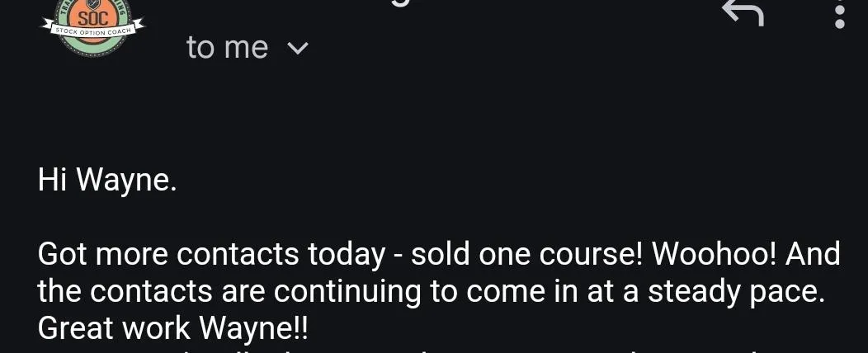Tap the 'to me' recipient label
The height and width of the screenshot is (353, 868).
coord(228,48)
